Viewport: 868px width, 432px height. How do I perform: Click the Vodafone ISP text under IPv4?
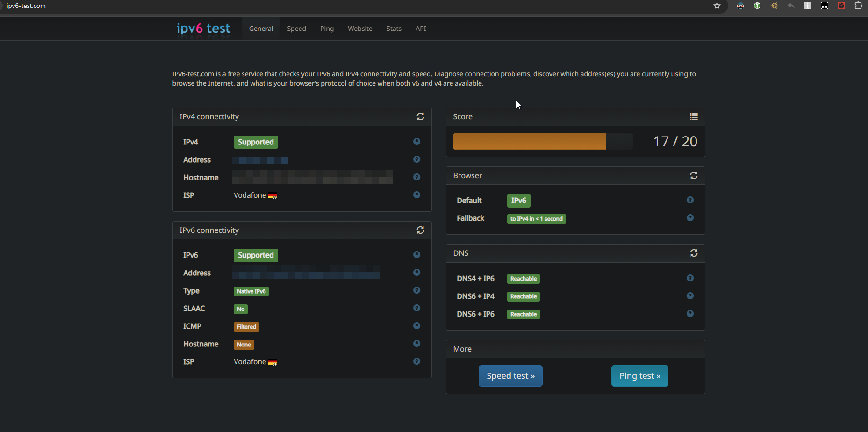[250, 195]
